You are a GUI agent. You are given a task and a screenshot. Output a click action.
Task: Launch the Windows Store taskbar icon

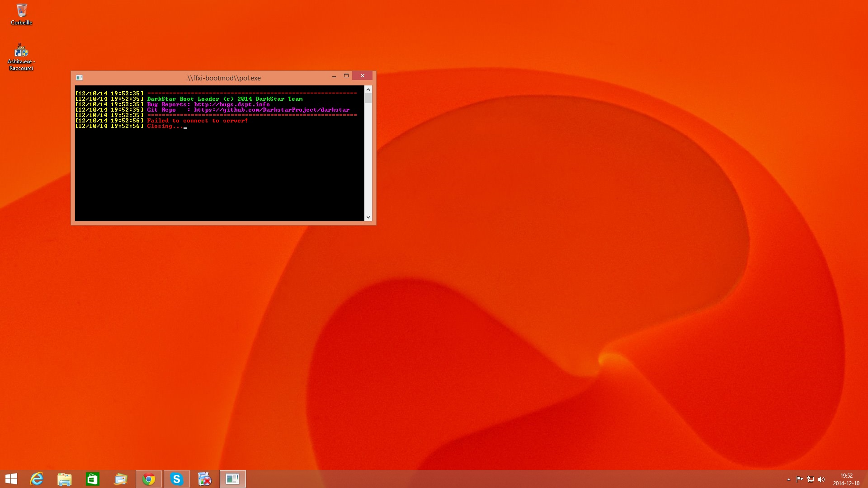click(x=93, y=479)
